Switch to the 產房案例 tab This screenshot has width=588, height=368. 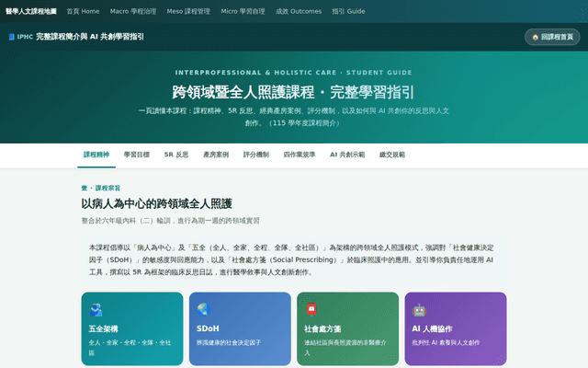(x=216, y=155)
